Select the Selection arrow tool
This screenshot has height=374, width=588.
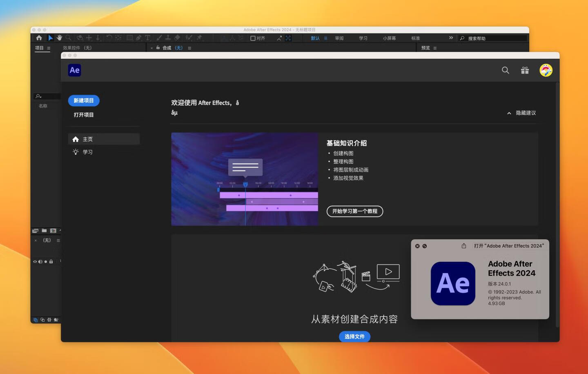tap(50, 38)
